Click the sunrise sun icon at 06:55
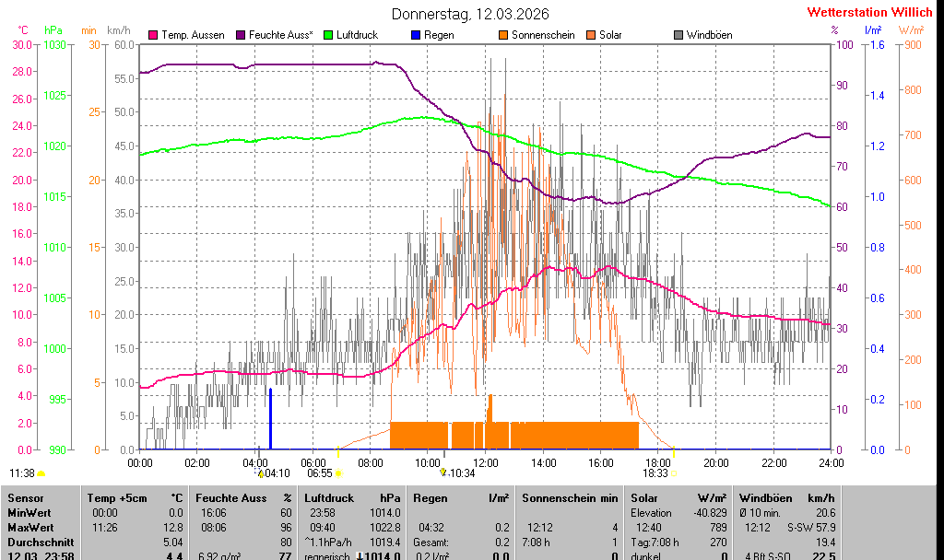Image resolution: width=944 pixels, height=560 pixels. 338,473
